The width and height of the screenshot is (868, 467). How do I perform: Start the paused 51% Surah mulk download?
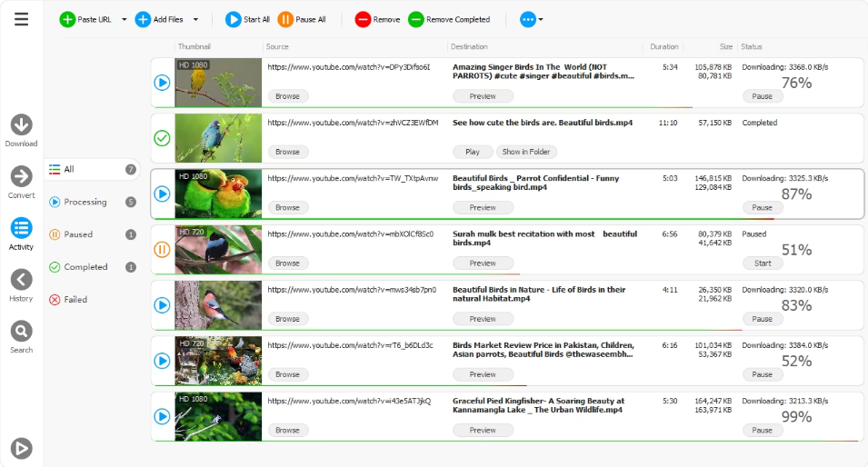click(763, 263)
